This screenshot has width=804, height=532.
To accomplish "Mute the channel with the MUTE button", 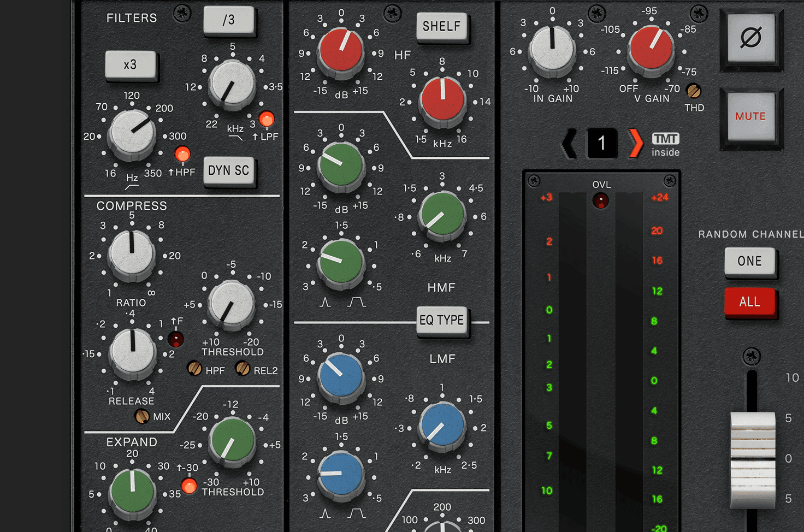I will pos(751,116).
